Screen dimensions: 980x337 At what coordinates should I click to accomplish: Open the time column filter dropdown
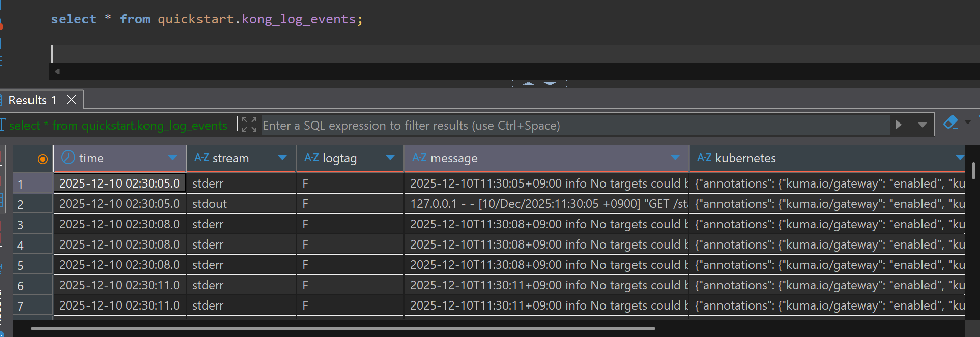[x=172, y=158]
